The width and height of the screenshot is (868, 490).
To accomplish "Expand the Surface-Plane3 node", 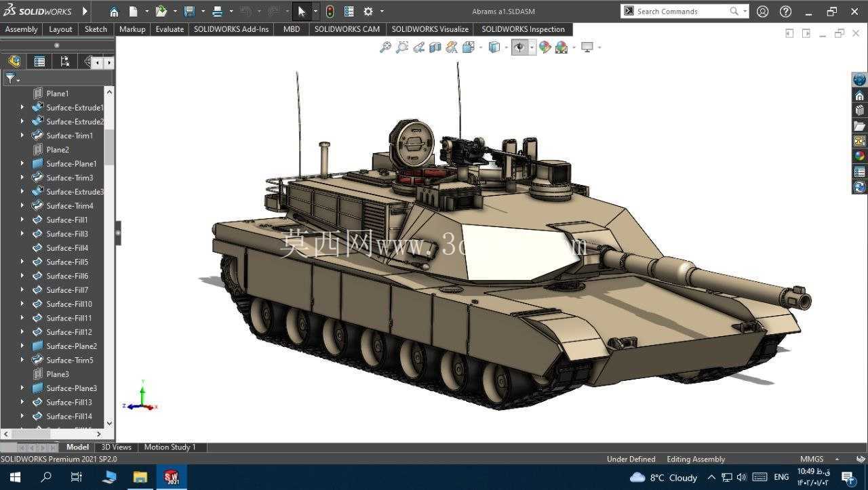I will pyautogui.click(x=22, y=388).
